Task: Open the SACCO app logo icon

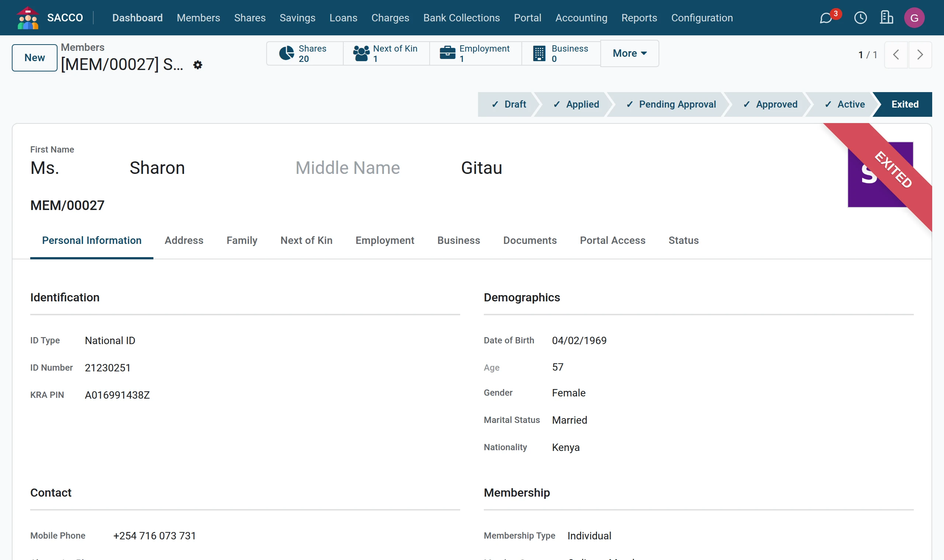Action: pos(28,18)
